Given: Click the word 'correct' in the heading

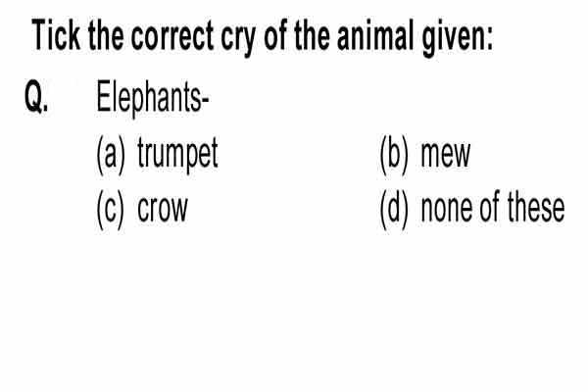Looking at the screenshot, I should pyautogui.click(x=172, y=36).
